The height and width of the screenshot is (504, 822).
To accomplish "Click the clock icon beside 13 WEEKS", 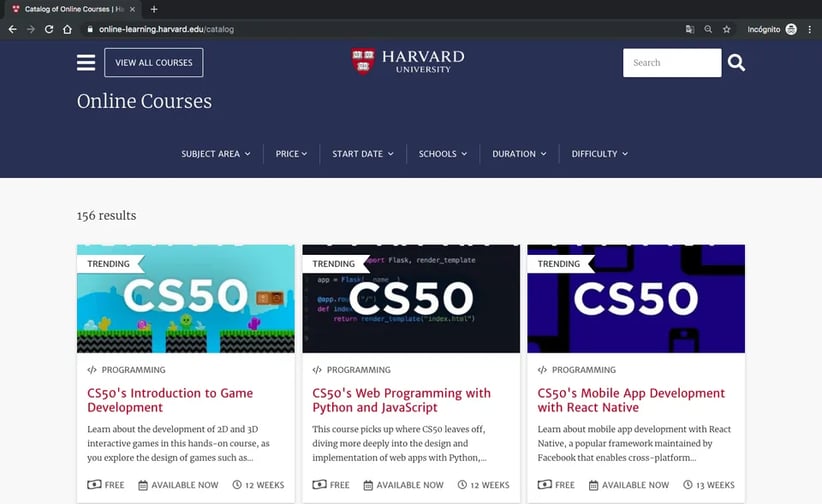I will (687, 485).
